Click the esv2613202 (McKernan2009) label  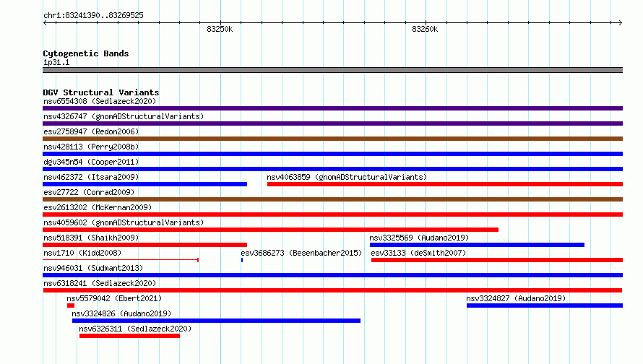point(98,207)
